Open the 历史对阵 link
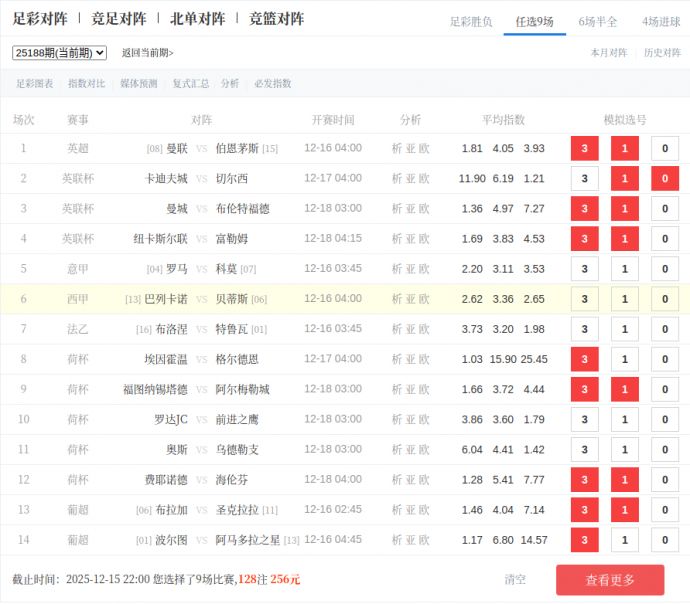The width and height of the screenshot is (690, 604). 662,53
